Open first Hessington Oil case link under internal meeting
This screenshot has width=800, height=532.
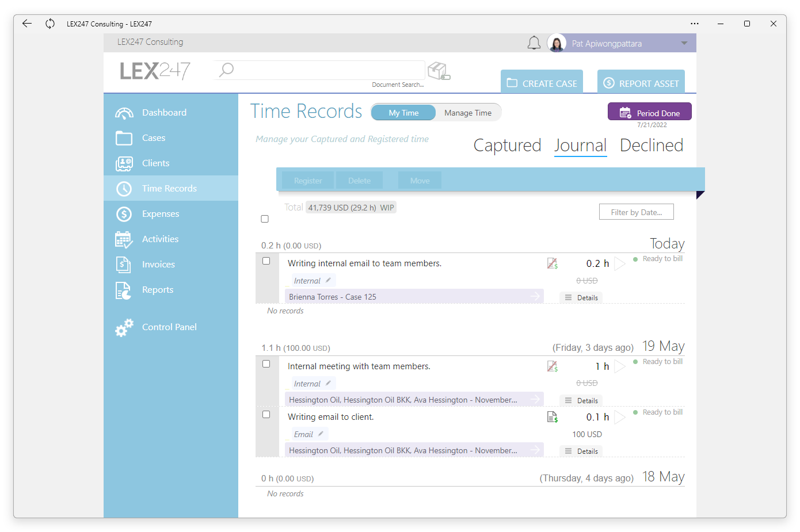coord(414,400)
